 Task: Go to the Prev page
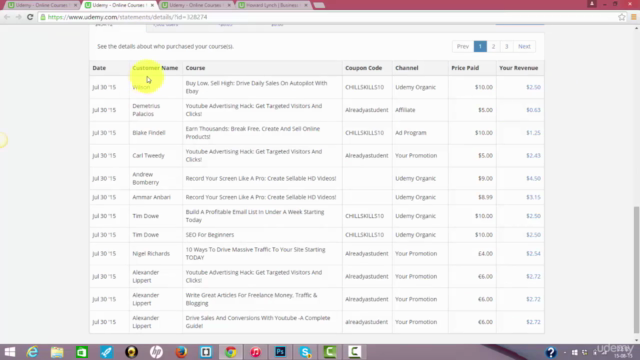point(463,46)
